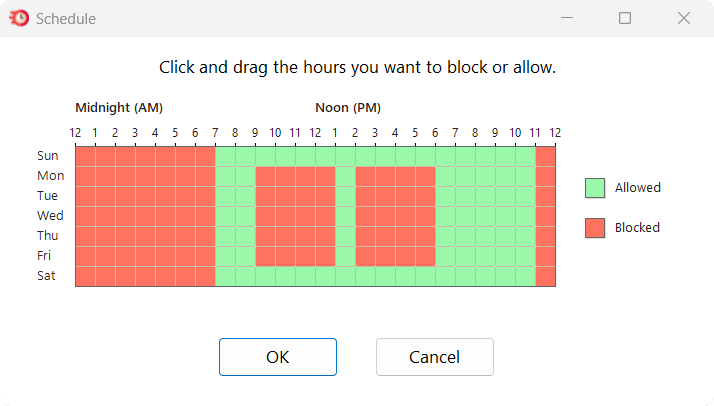Select the Thursday 6 PM allowed cell
Screen dimensions: 714x406
click(445, 236)
